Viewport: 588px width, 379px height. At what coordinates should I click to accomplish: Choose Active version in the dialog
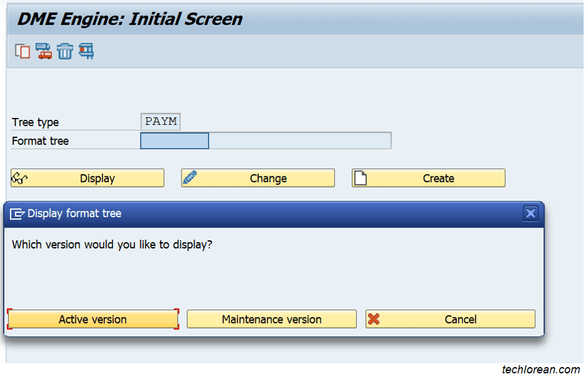(x=92, y=319)
